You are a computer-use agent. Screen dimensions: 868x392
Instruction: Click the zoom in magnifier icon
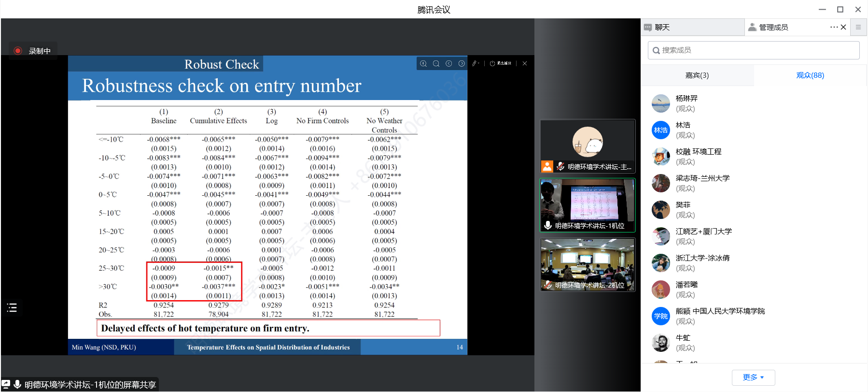pos(423,63)
